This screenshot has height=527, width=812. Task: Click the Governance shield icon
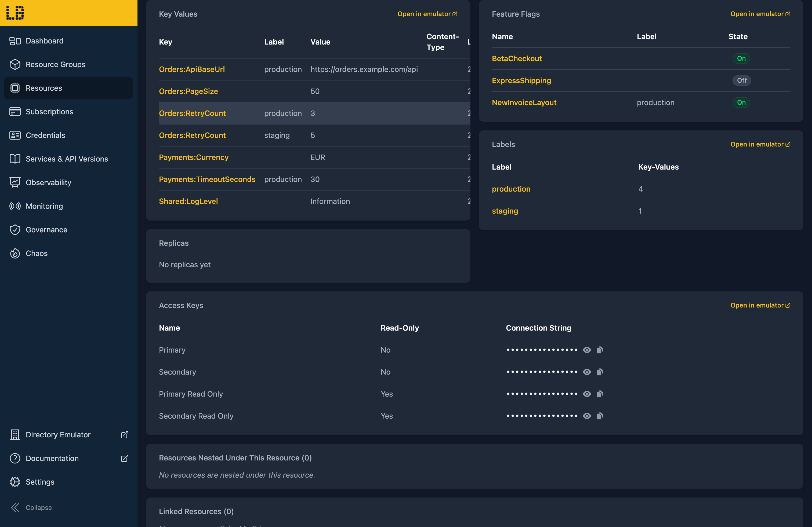tap(15, 230)
